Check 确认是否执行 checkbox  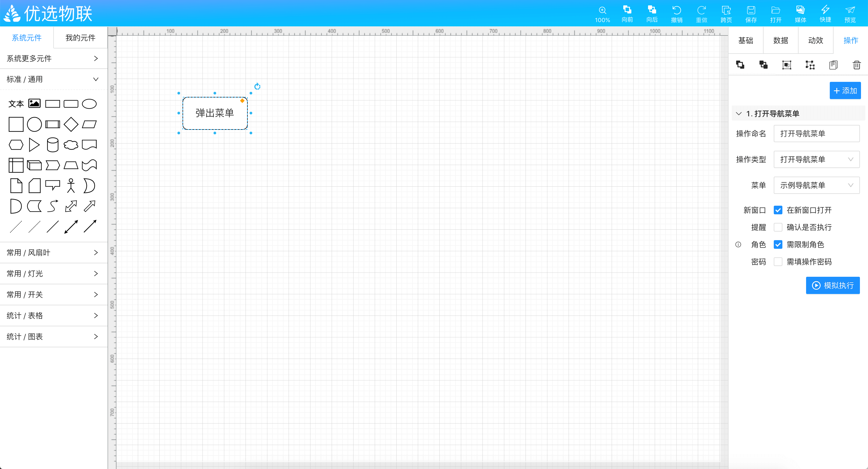[x=778, y=227]
